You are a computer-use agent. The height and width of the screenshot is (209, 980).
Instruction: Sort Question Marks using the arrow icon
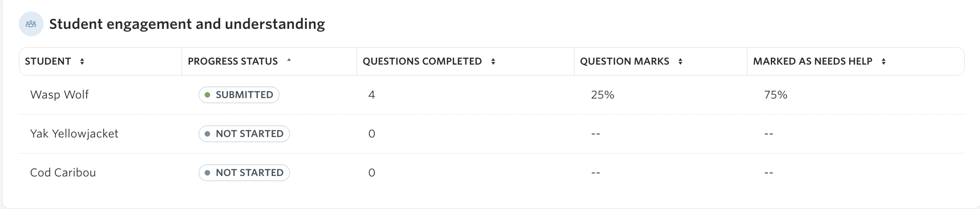[x=680, y=61]
